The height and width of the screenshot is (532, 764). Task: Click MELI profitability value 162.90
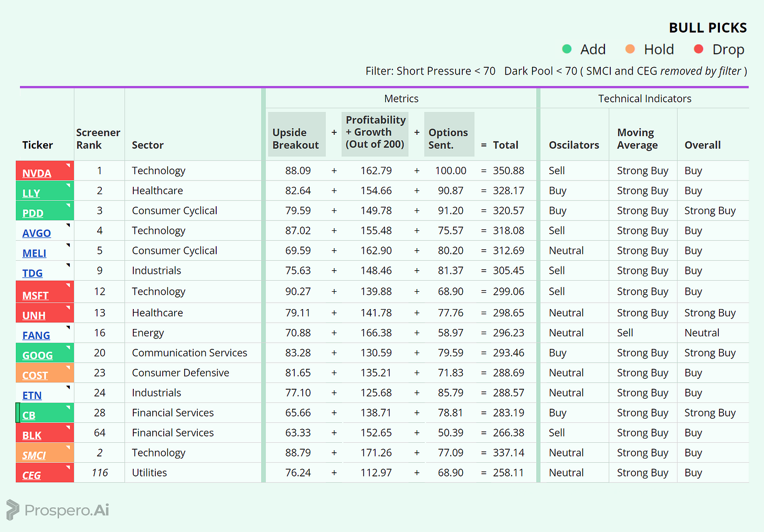376,250
